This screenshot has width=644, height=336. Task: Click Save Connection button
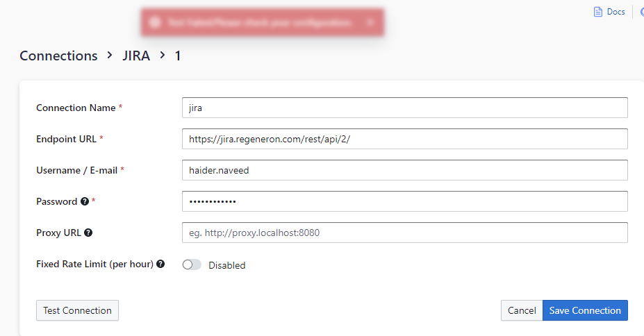pos(585,310)
